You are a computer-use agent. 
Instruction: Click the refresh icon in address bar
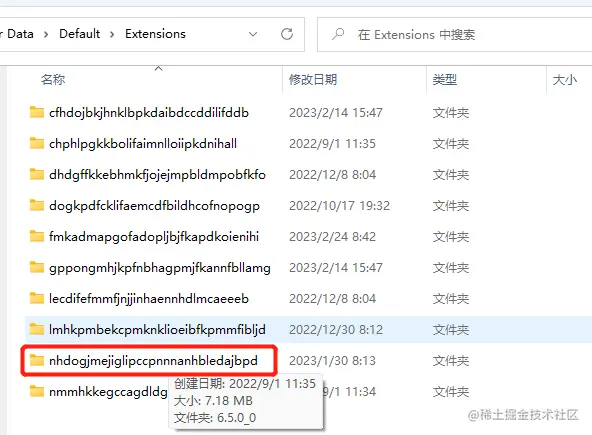click(287, 34)
